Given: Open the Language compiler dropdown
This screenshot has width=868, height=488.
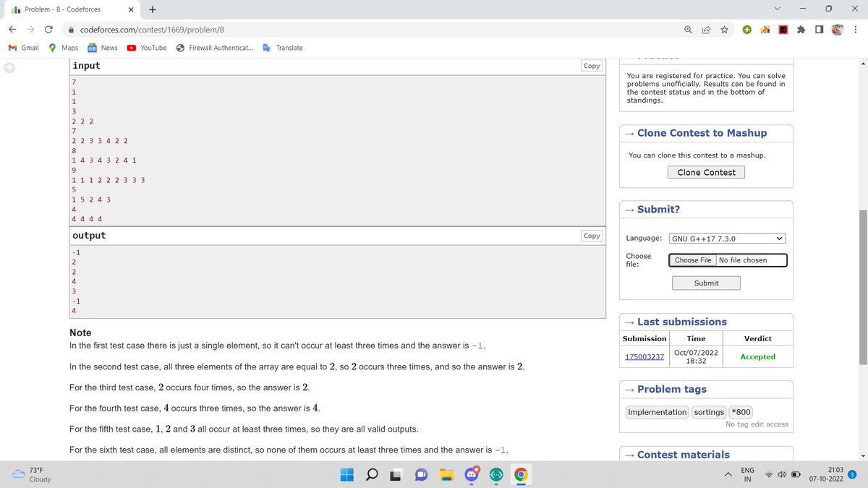Looking at the screenshot, I should coord(728,238).
